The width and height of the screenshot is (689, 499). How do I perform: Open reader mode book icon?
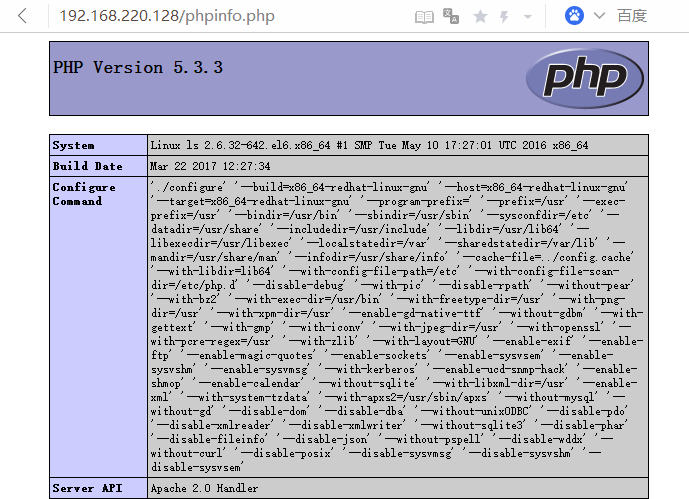click(424, 17)
